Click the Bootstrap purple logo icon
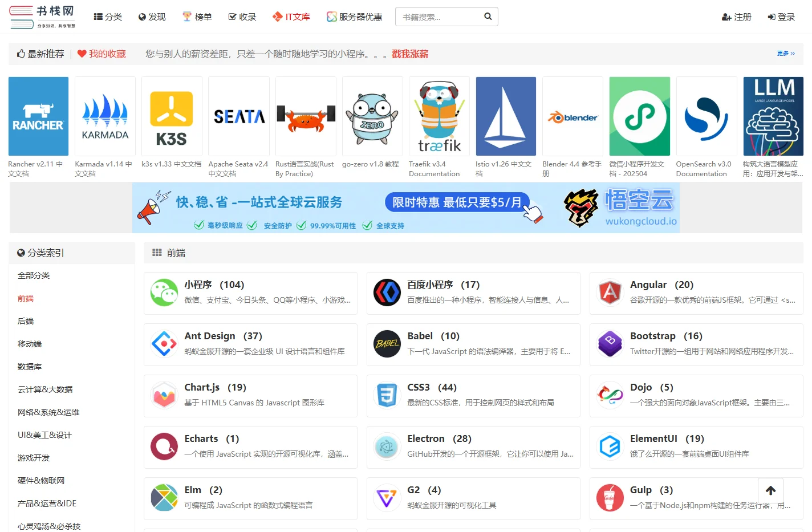The image size is (812, 532). point(610,344)
